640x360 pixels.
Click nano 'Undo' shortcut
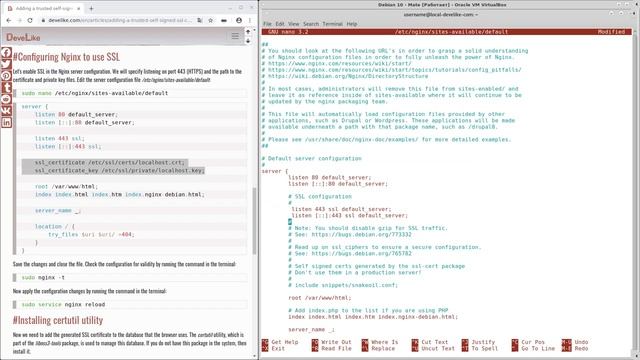coord(575,342)
